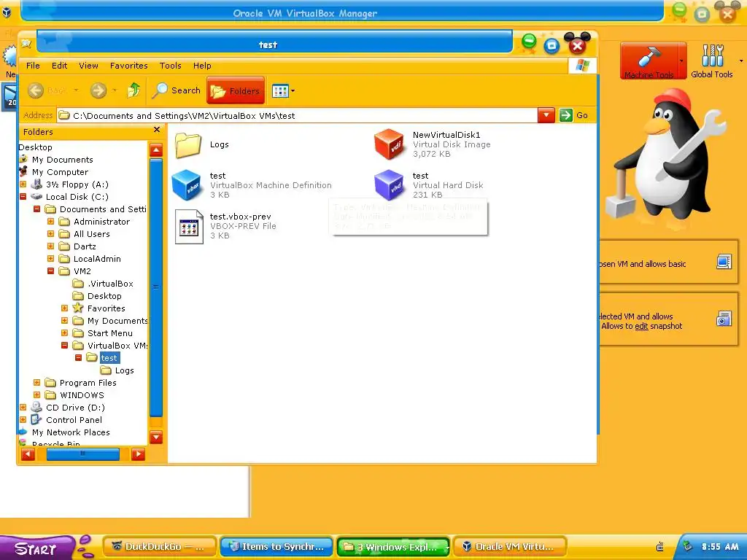This screenshot has height=560, width=747.
Task: Open 3 Windows Explorer taskbar group
Action: (x=393, y=547)
